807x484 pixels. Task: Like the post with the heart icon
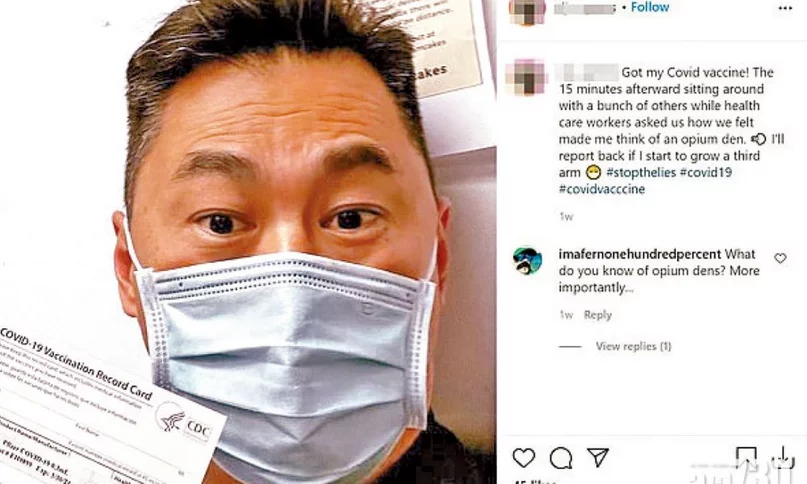pyautogui.click(x=524, y=458)
